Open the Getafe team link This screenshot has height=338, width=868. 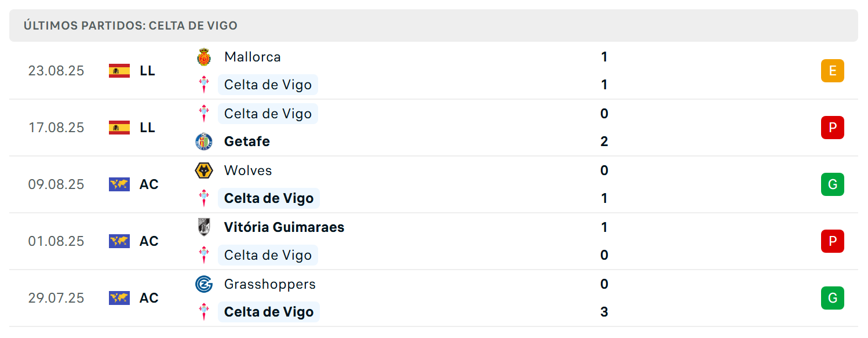pyautogui.click(x=247, y=141)
